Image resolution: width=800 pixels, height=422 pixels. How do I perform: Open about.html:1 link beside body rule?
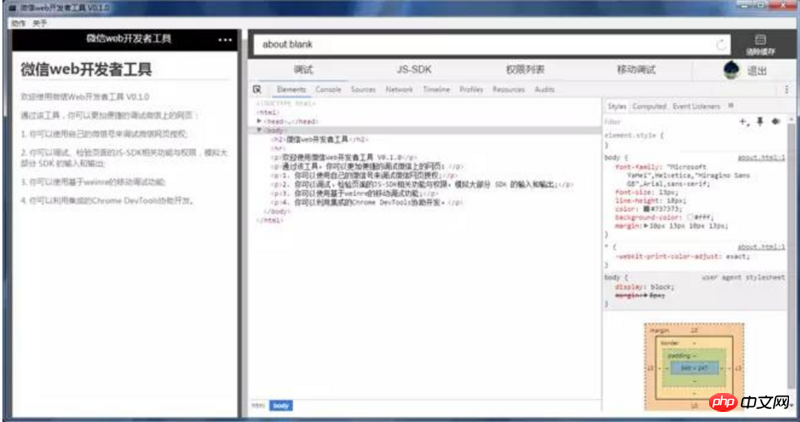761,158
